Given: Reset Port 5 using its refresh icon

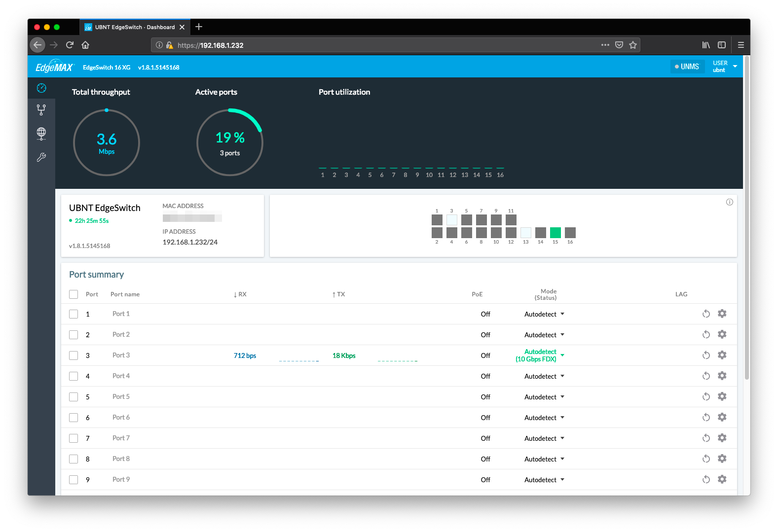Looking at the screenshot, I should (x=706, y=397).
